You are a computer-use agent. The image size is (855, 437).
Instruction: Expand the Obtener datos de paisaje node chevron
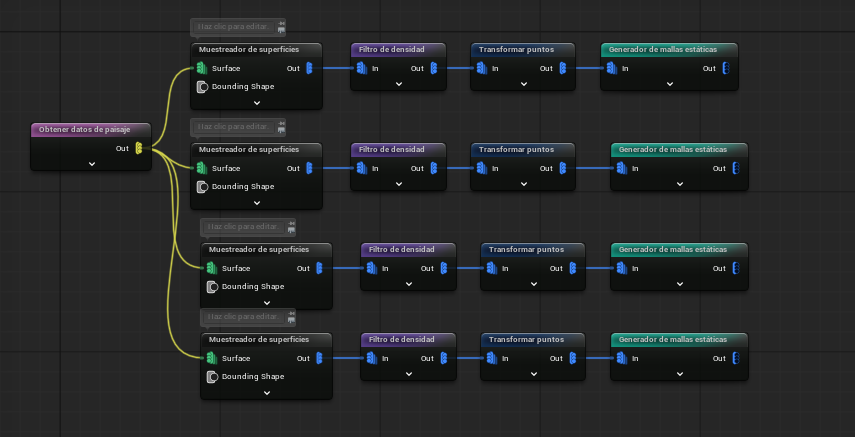coord(91,163)
